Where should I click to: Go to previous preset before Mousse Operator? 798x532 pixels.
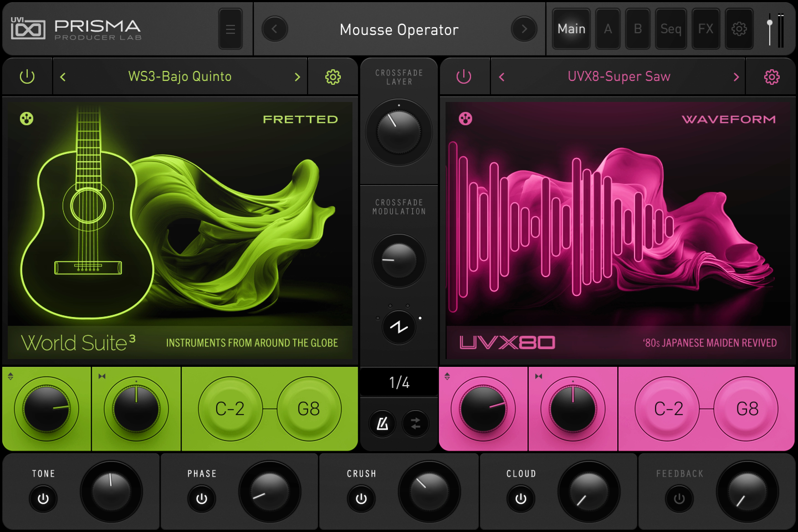tap(275, 29)
